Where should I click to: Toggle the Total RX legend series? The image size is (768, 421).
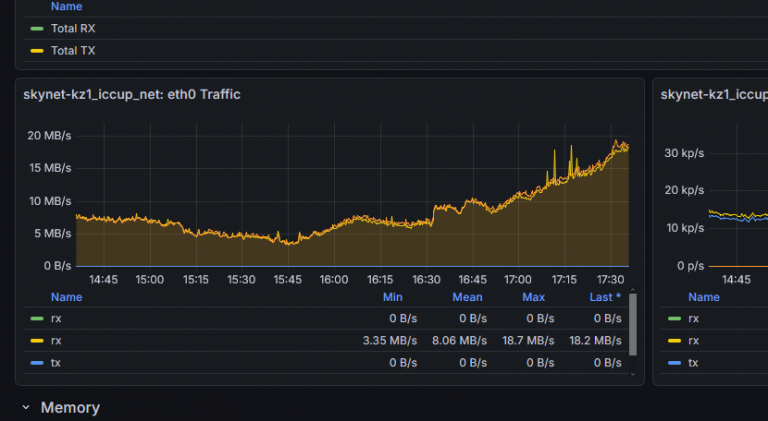[73, 28]
